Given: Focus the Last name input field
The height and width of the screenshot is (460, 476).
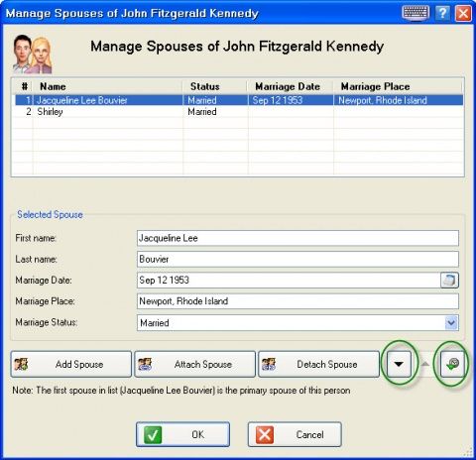Looking at the screenshot, I should [297, 259].
